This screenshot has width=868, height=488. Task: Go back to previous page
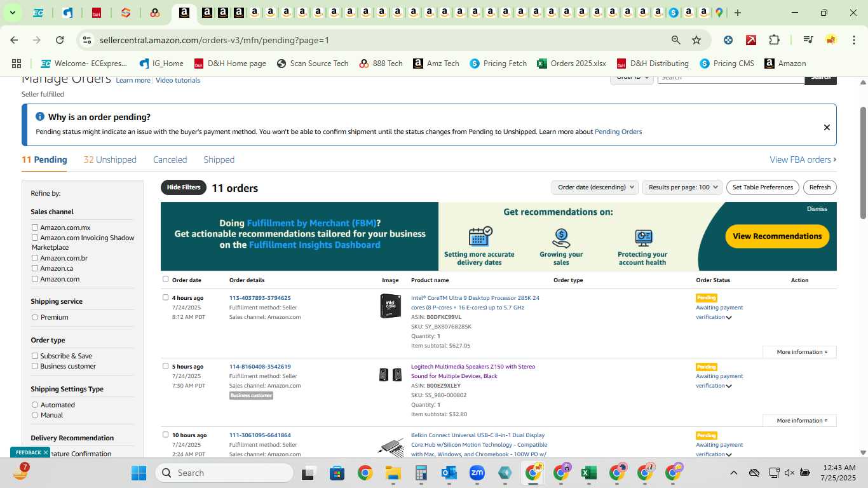point(14,40)
